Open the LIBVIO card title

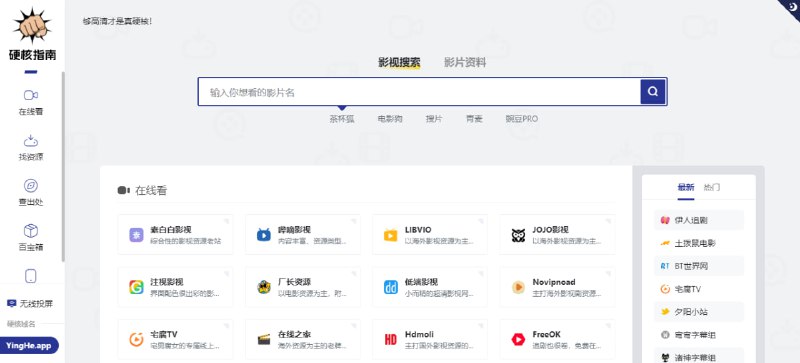418,230
